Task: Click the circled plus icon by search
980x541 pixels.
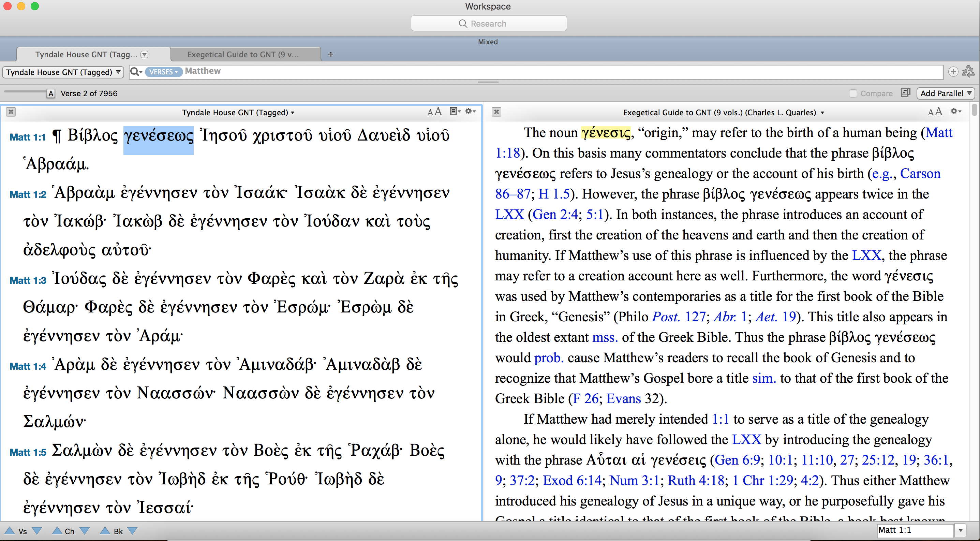Action: (953, 72)
